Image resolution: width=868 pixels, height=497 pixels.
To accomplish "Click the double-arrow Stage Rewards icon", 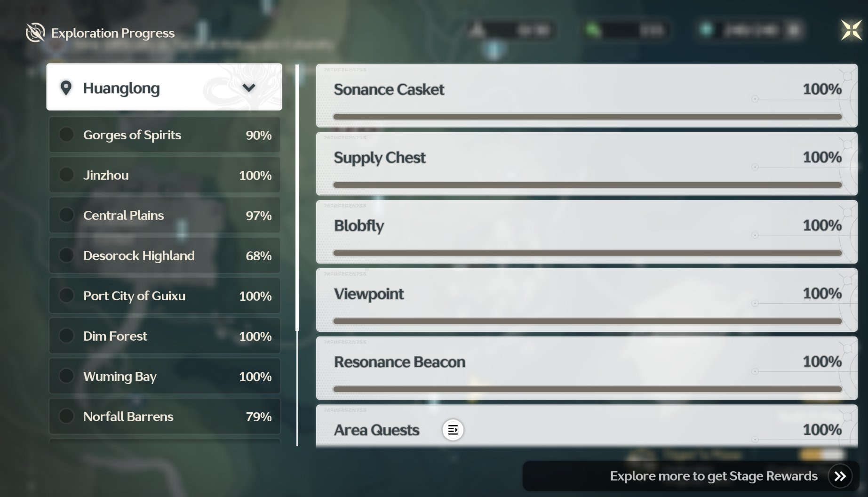I will [840, 476].
